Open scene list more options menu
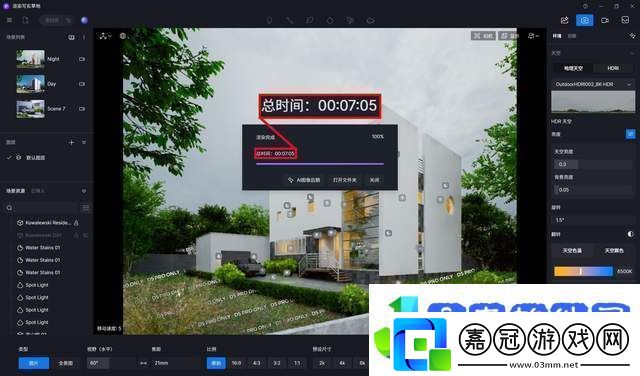The height and width of the screenshot is (376, 640). coord(84,37)
